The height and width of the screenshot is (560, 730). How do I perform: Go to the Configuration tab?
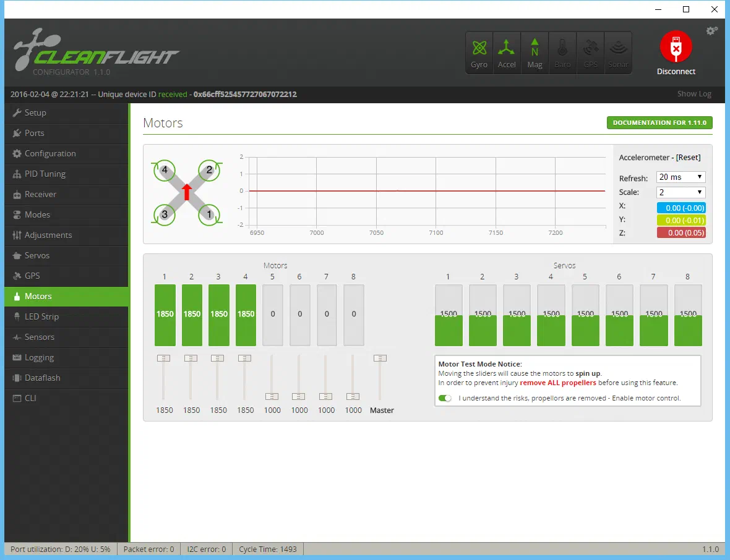[66, 153]
